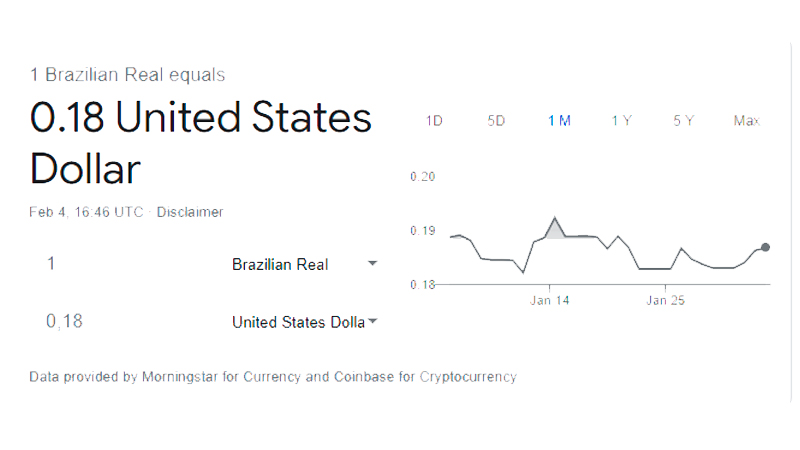Switch to the 5 Y range
800x450 pixels.
click(683, 121)
